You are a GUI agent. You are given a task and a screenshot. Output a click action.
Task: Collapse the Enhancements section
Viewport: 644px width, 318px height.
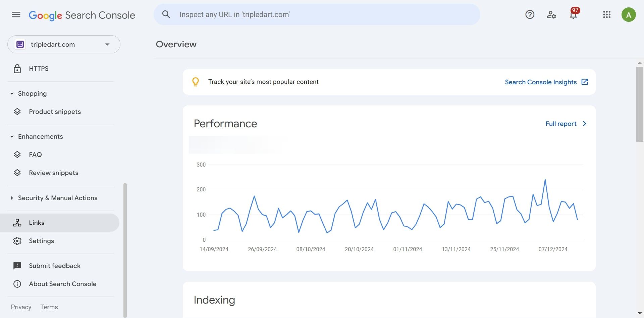pyautogui.click(x=12, y=137)
